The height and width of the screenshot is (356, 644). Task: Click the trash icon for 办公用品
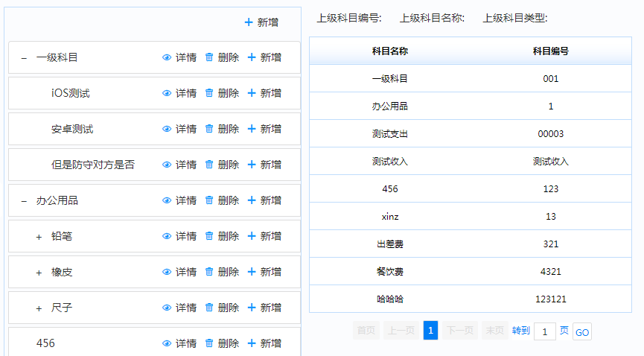click(x=209, y=200)
